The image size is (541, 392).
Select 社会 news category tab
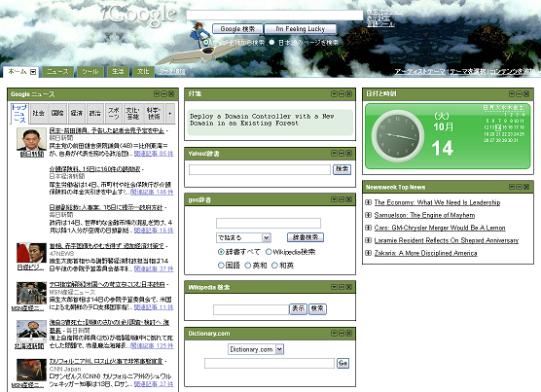pyautogui.click(x=38, y=113)
